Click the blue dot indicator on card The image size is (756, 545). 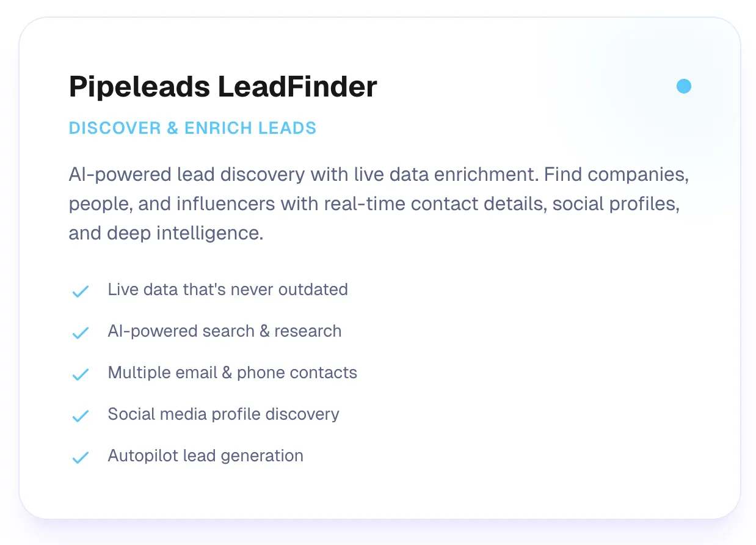pyautogui.click(x=684, y=86)
